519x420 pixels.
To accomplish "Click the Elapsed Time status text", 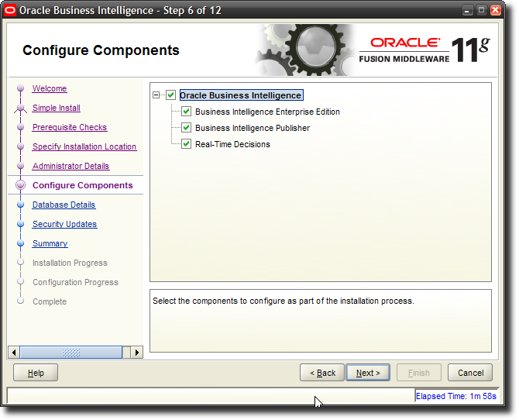I will point(456,396).
